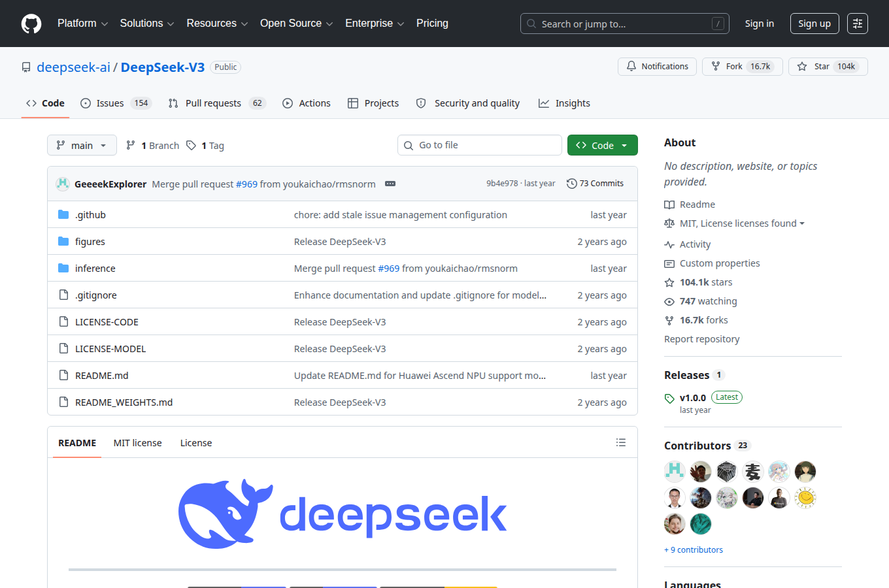Screen dimensions: 889x588
Task: Open the inference folder icon
Action: (63, 269)
